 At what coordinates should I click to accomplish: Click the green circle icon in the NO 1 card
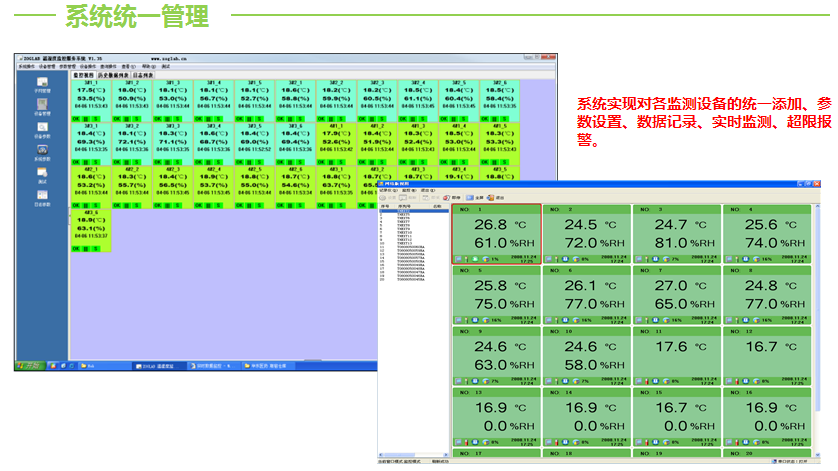click(x=475, y=259)
